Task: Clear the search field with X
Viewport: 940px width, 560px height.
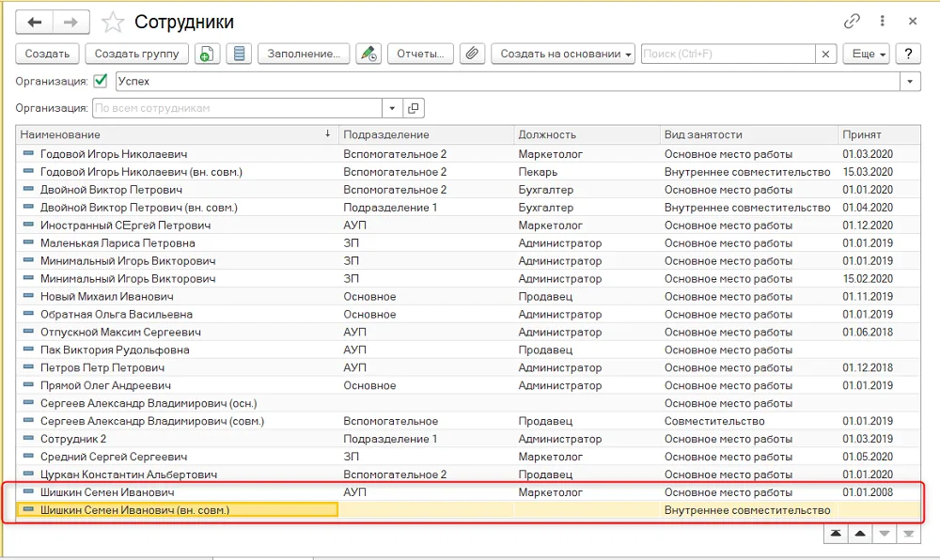Action: pos(825,54)
